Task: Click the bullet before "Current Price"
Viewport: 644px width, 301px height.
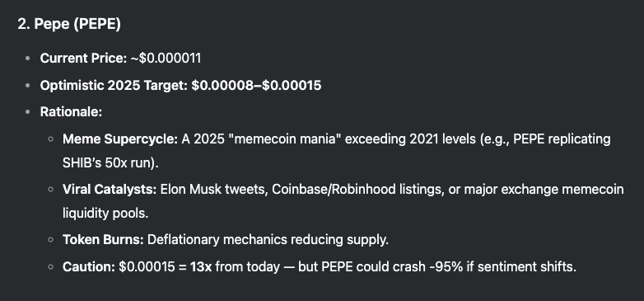Action: tap(27, 59)
